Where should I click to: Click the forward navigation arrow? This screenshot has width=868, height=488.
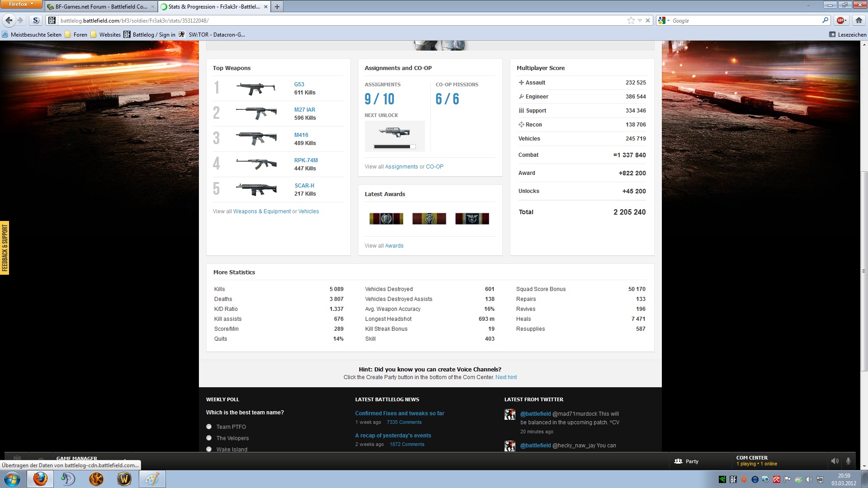[x=20, y=20]
